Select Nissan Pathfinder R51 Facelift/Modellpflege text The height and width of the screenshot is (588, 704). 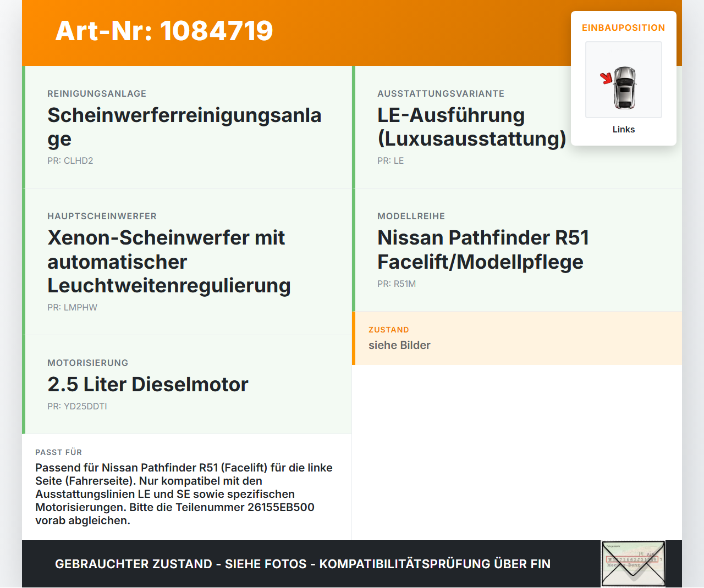483,249
